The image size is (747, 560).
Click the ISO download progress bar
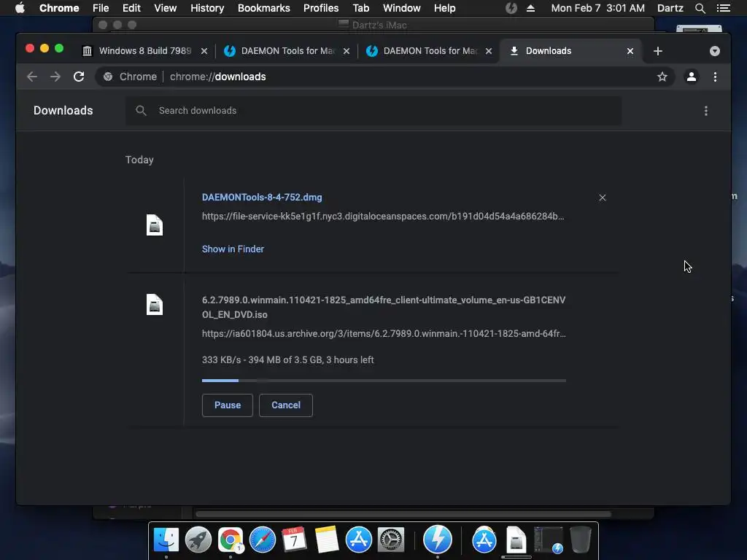[384, 381]
